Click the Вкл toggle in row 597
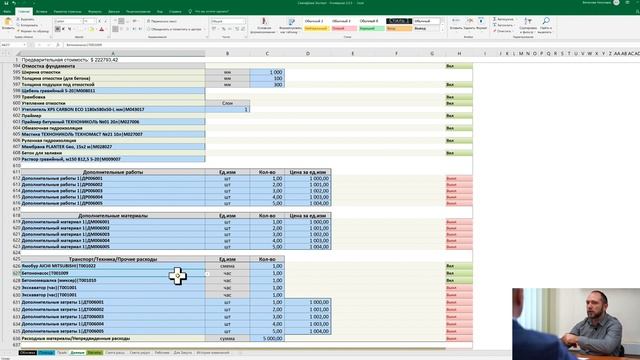This screenshot has width=640, height=360. click(459, 84)
